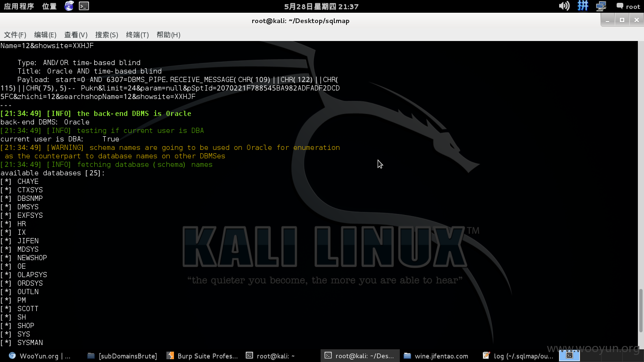The image size is (644, 362).
Task: Click the SYS database entry
Action: (15, 334)
